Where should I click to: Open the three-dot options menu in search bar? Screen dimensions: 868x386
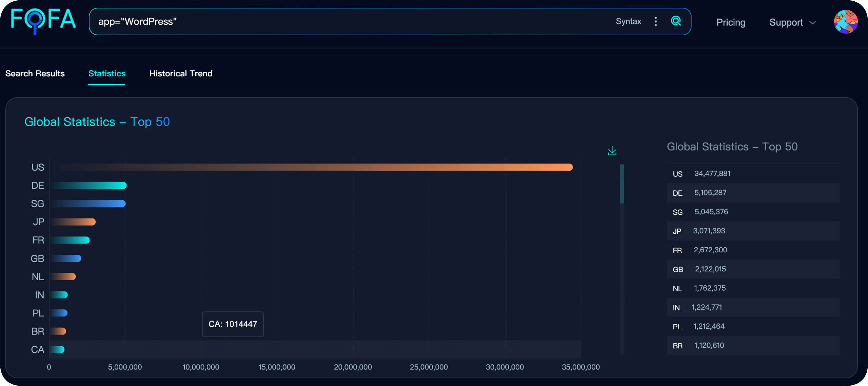tap(656, 21)
